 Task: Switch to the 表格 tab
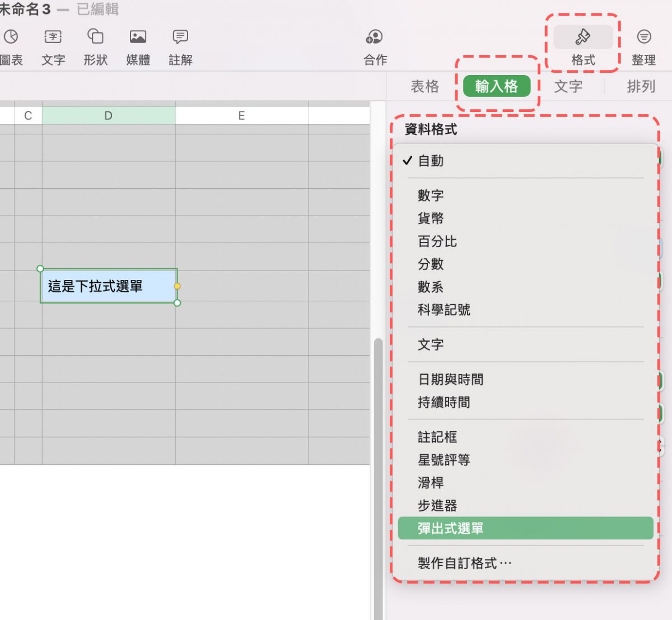pyautogui.click(x=425, y=86)
